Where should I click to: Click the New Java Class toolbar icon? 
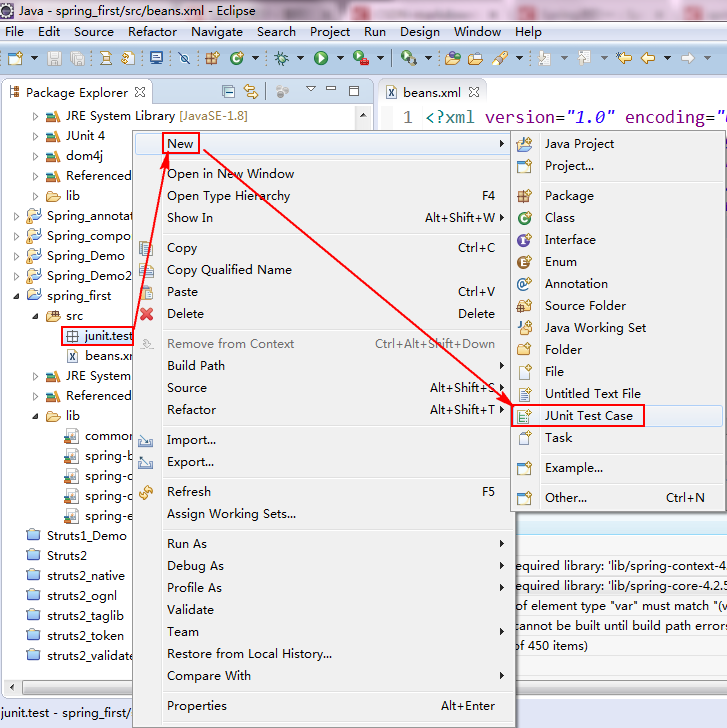point(237,58)
